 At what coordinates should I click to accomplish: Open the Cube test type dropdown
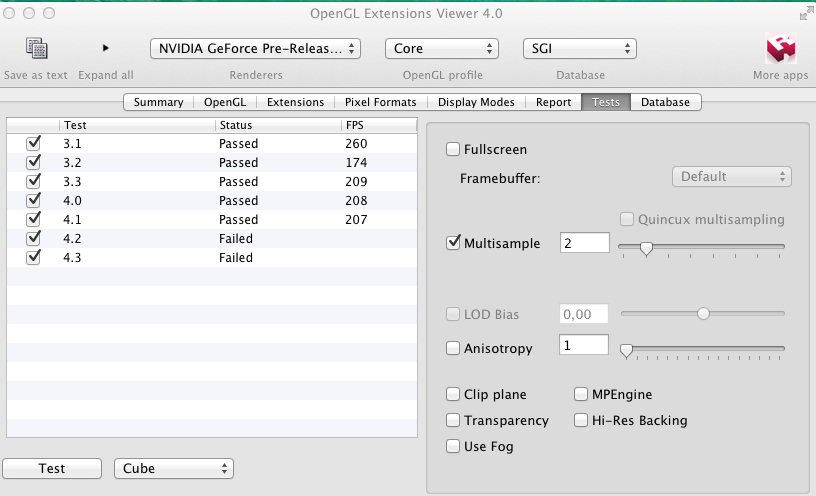174,468
